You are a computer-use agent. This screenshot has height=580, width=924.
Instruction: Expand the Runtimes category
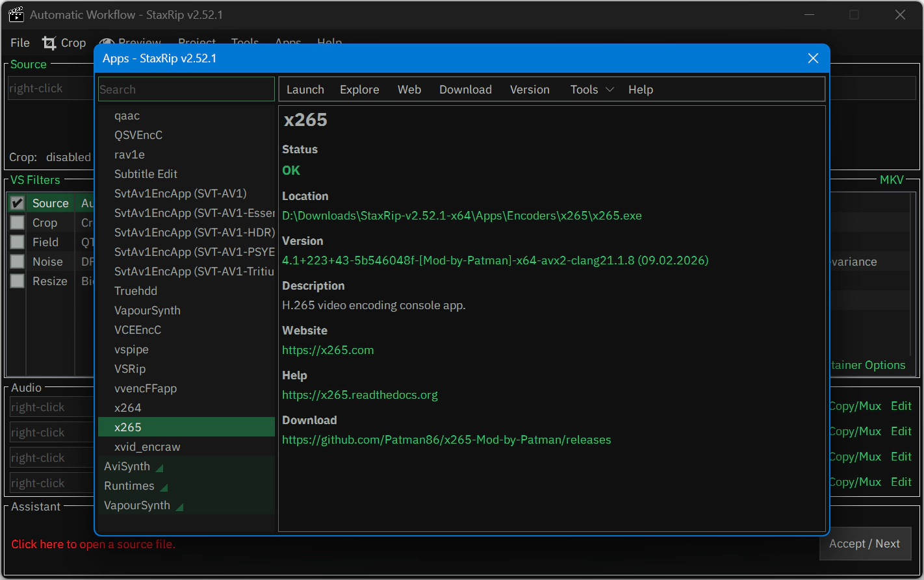point(135,486)
